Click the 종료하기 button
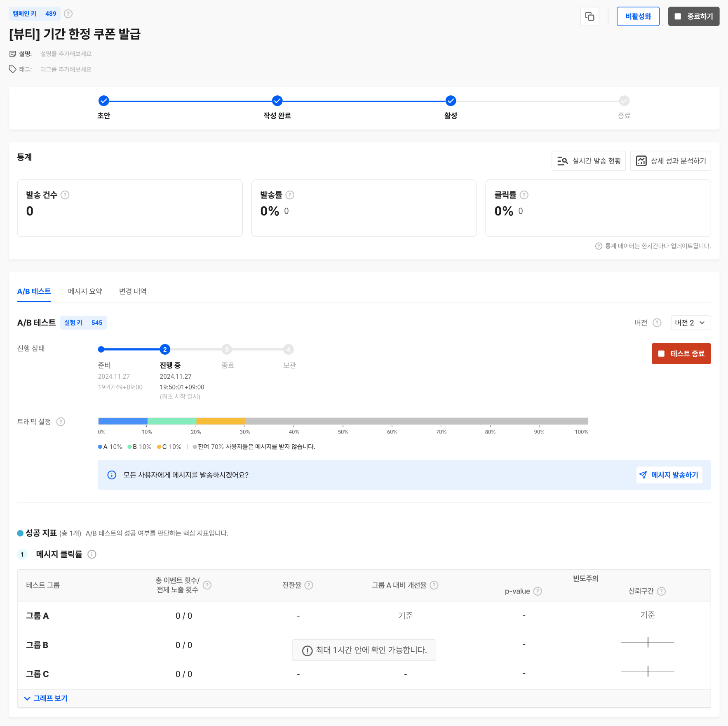Screen dimensions: 728x726 [694, 16]
